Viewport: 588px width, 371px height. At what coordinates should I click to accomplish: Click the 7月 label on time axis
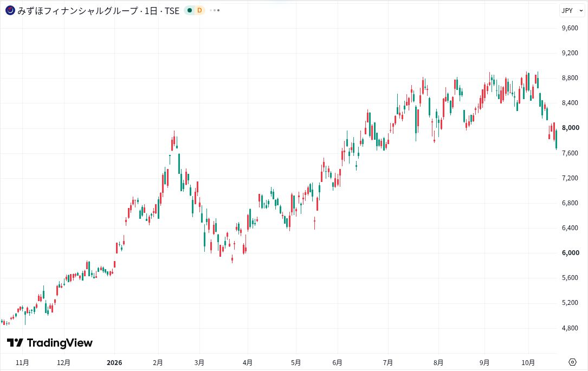[387, 363]
